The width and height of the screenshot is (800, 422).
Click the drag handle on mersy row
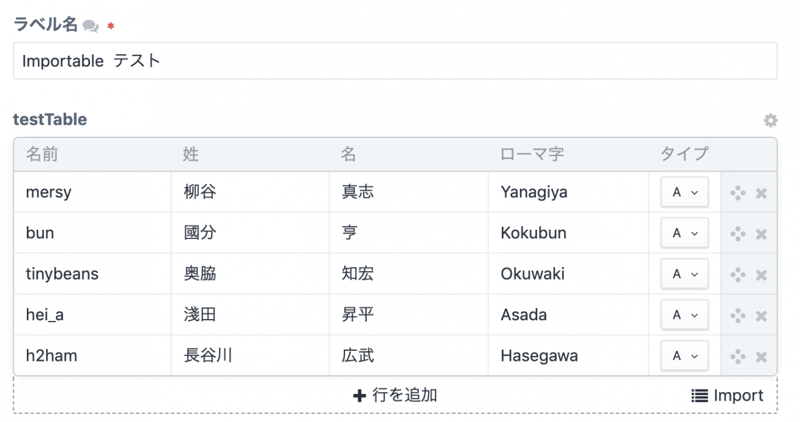pos(738,193)
